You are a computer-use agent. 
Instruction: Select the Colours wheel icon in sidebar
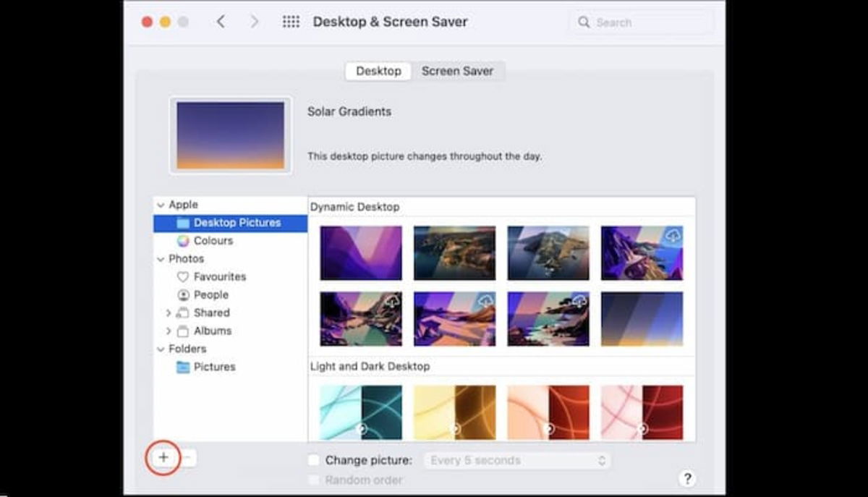pyautogui.click(x=183, y=241)
